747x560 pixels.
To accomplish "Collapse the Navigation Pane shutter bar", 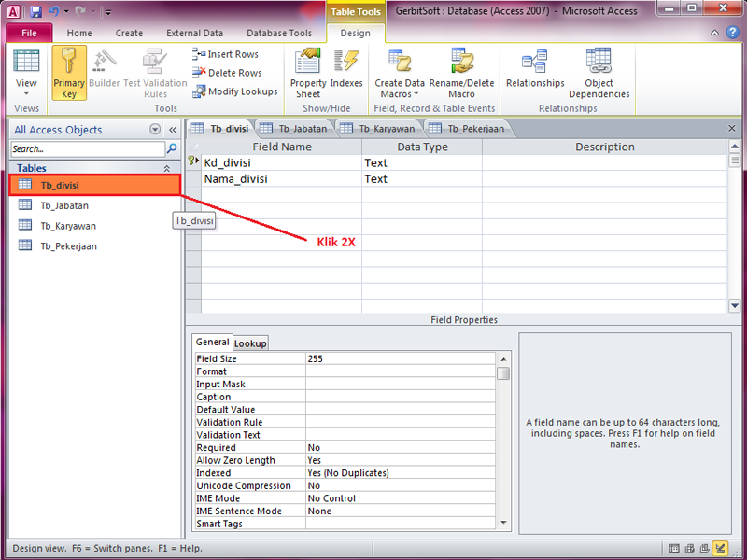I will (170, 130).
